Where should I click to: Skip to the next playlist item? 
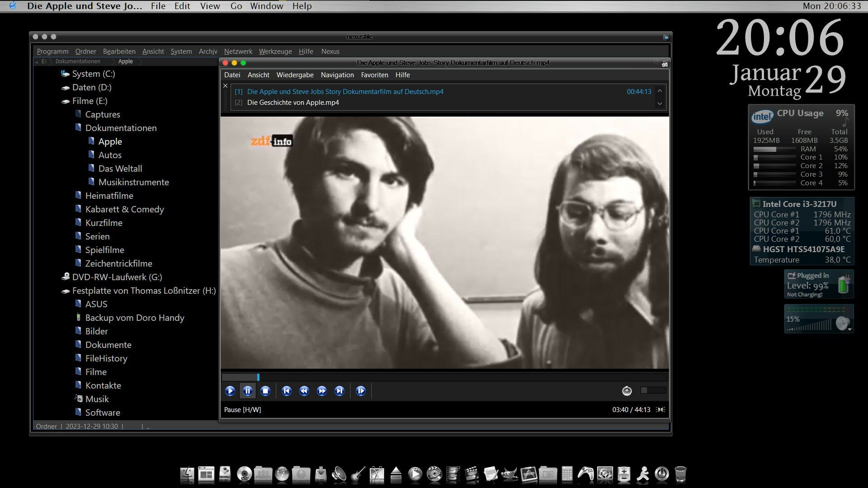[340, 391]
